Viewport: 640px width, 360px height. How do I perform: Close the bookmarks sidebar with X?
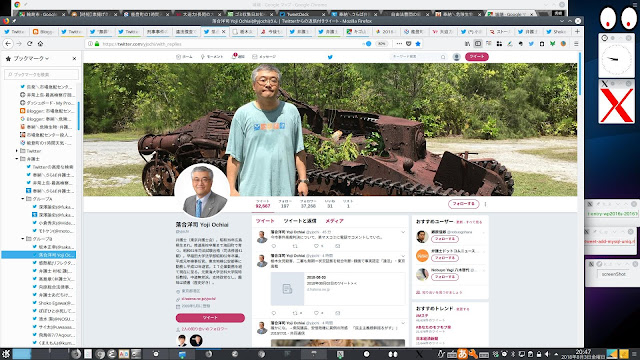[74, 58]
